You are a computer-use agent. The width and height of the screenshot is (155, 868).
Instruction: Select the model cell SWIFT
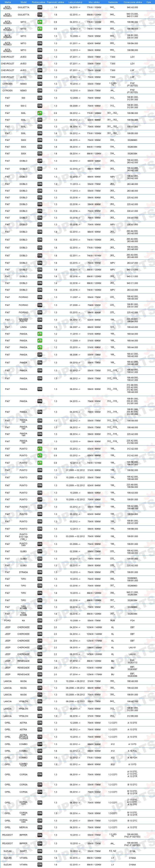pos(23,851)
